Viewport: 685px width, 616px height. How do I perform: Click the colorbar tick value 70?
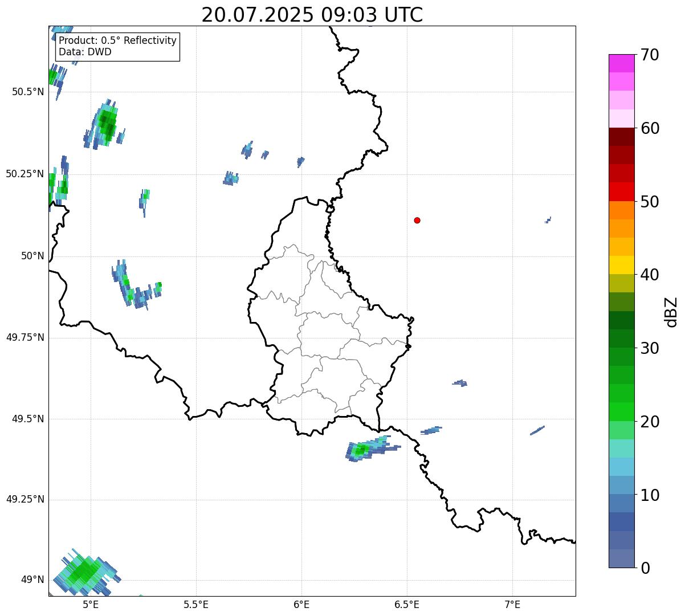649,55
